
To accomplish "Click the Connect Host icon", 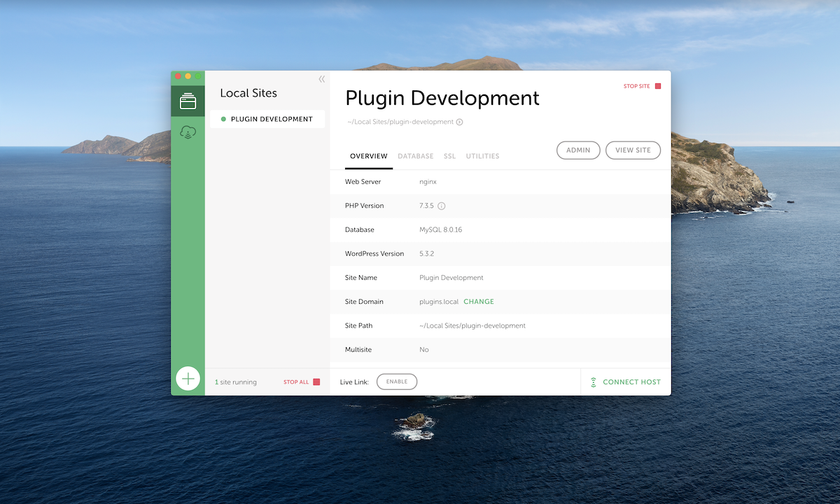I will click(594, 382).
